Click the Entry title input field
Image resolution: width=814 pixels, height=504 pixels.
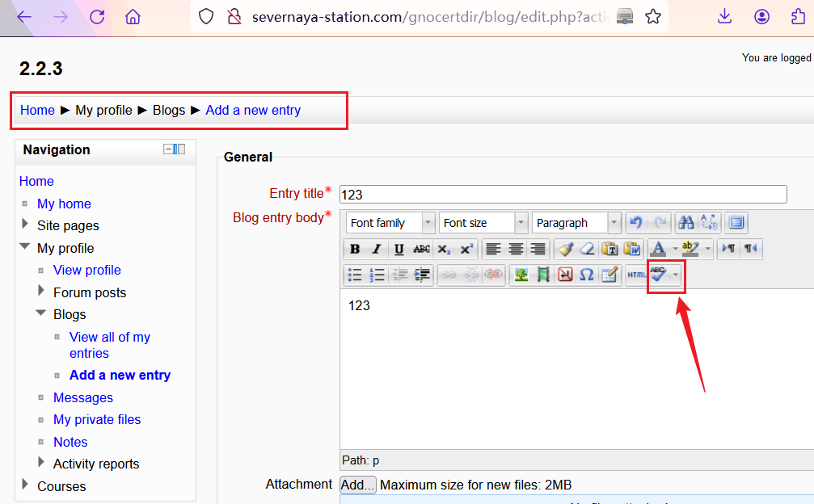pos(563,194)
